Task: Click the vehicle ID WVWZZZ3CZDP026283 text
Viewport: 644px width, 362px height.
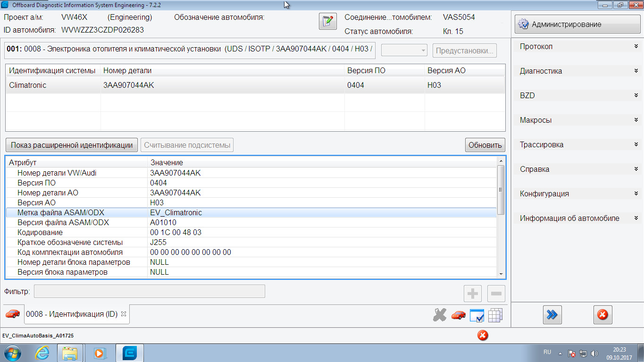Action: coord(102,30)
